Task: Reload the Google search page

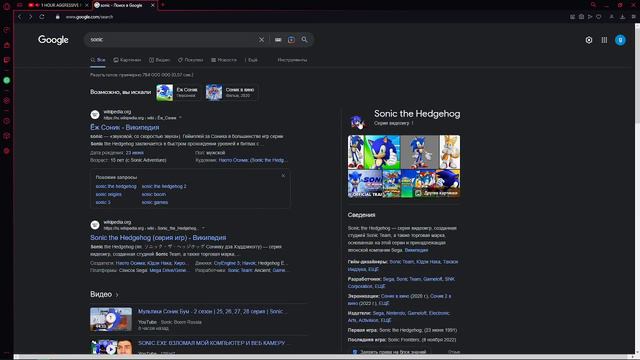Action: coord(42,17)
